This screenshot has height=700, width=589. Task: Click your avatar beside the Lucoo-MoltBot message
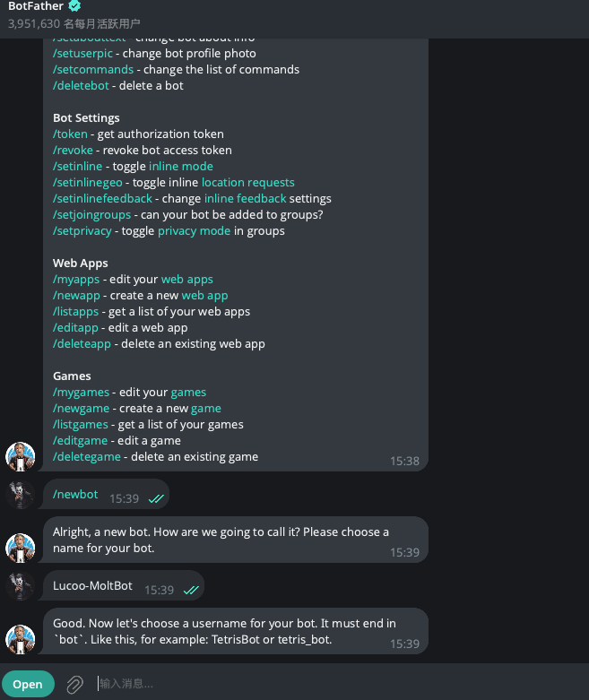coord(21,586)
